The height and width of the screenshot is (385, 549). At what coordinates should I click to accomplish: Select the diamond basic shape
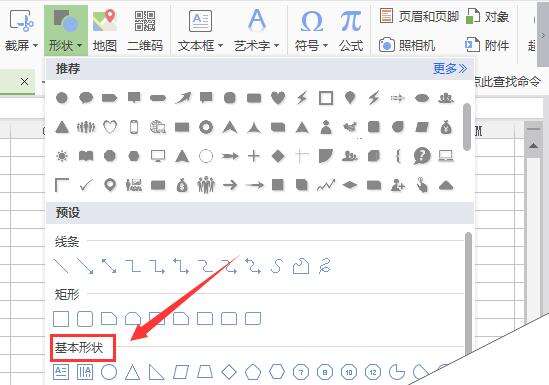(229, 372)
